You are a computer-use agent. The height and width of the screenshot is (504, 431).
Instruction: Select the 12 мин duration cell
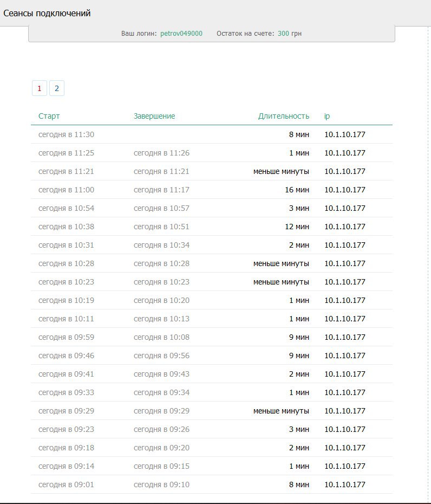[297, 227]
